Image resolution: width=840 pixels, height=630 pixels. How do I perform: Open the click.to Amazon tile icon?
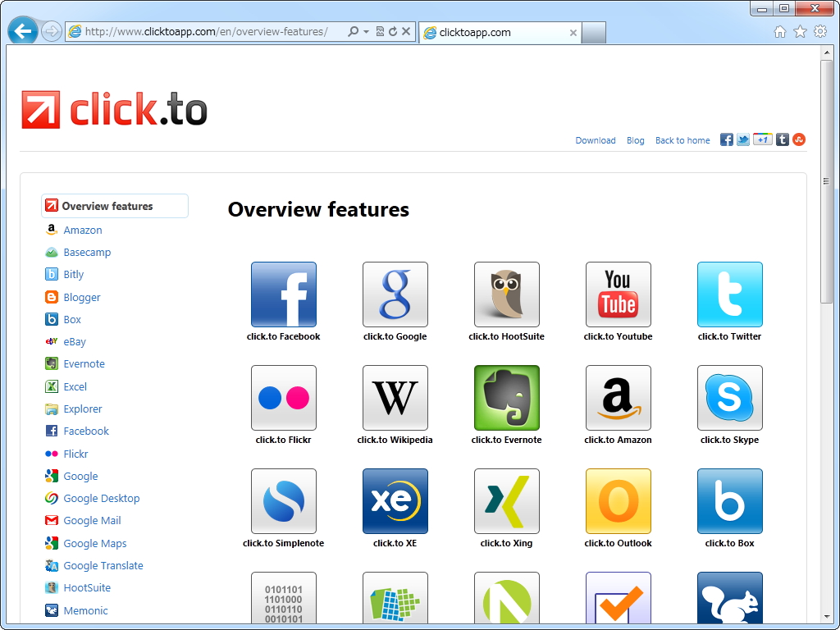[x=619, y=398]
